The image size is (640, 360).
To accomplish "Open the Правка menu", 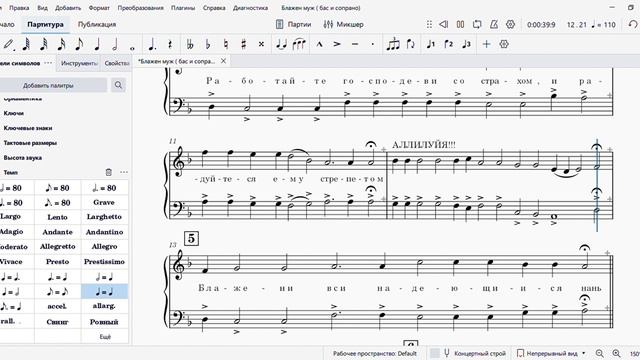I will pyautogui.click(x=19, y=8).
